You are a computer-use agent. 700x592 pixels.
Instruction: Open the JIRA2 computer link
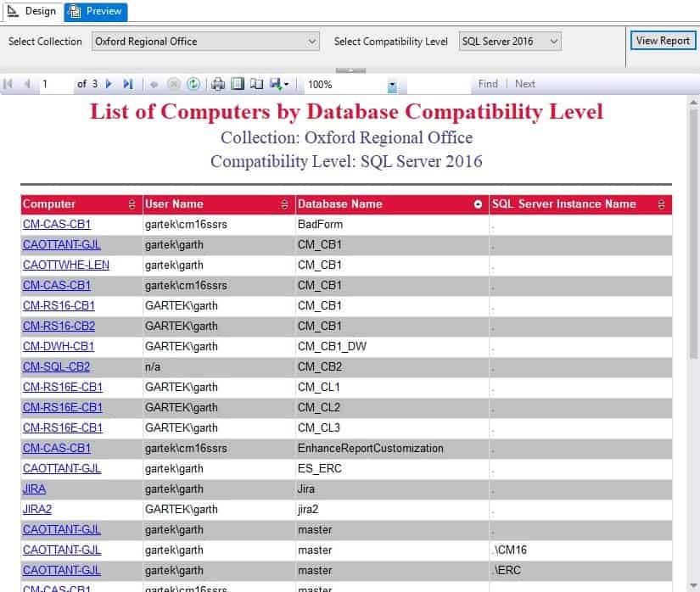coord(37,510)
